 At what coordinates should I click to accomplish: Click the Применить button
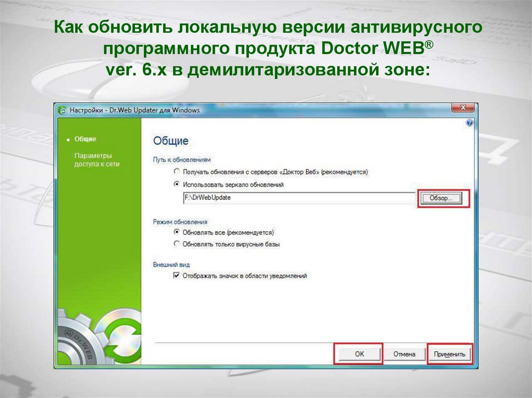click(449, 354)
